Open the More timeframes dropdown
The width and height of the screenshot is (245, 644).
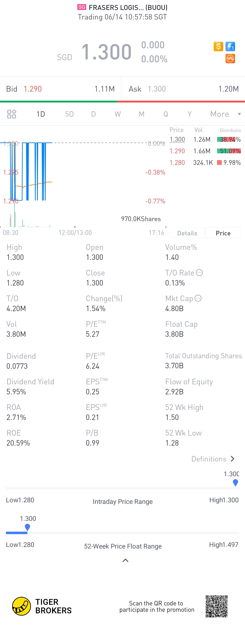coord(225,114)
